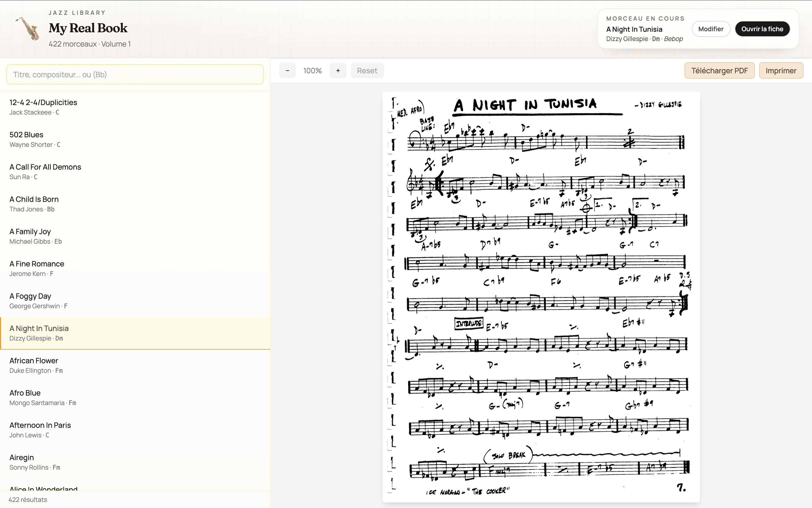Select 502 Blues by Wayne Shorter
This screenshot has height=508, width=812.
tap(135, 139)
